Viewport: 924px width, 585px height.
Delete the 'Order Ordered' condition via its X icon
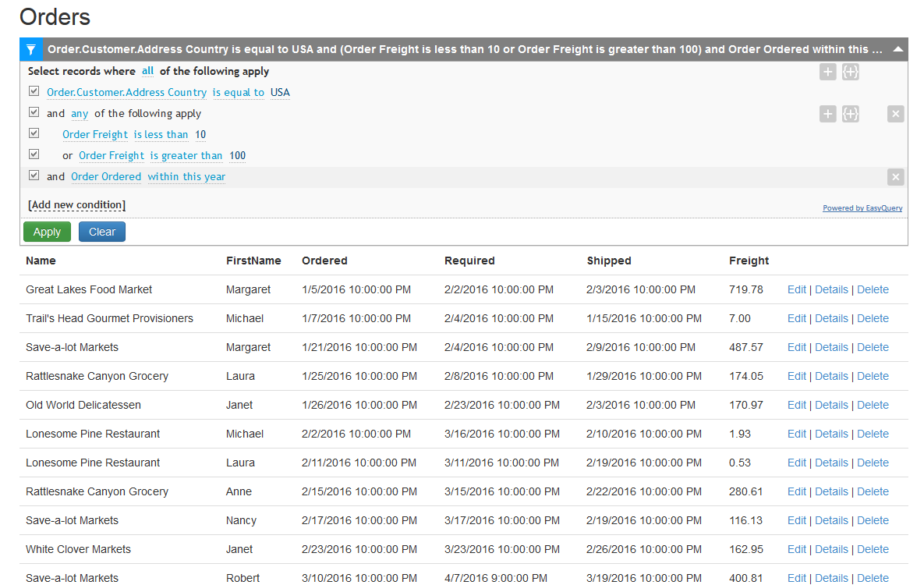click(895, 176)
